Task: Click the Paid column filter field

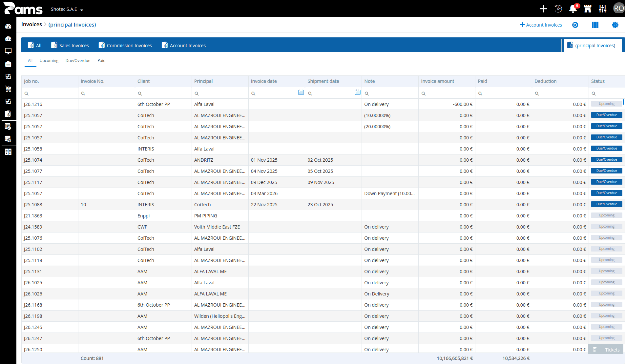Action: point(504,93)
